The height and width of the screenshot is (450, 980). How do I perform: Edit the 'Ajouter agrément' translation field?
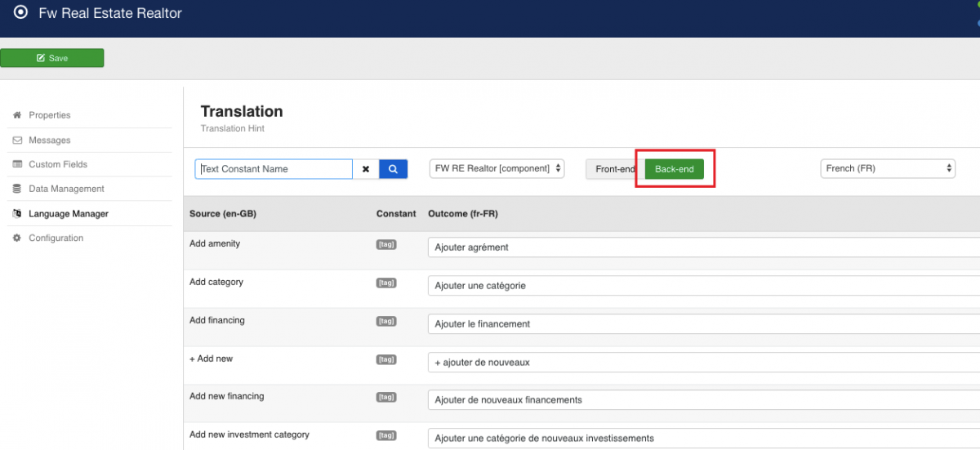tap(702, 247)
